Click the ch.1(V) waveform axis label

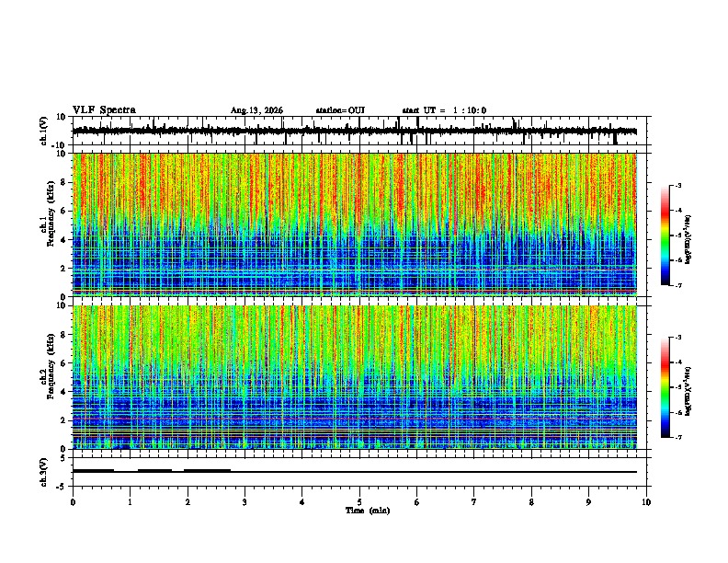point(44,131)
